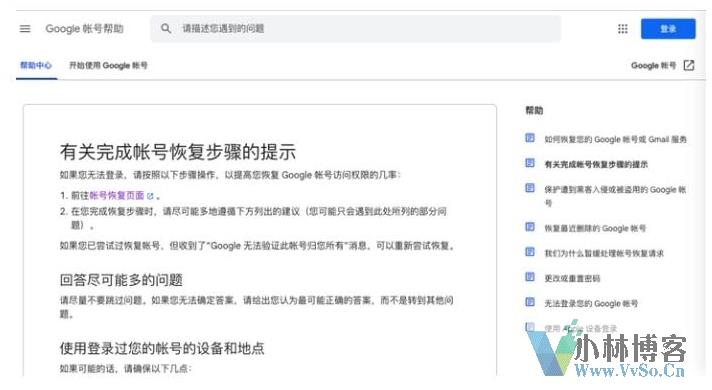The width and height of the screenshot is (712, 390).
Task: Open 有关完成帐号恢复步骤的提示 sidebar link
Action: [596, 164]
